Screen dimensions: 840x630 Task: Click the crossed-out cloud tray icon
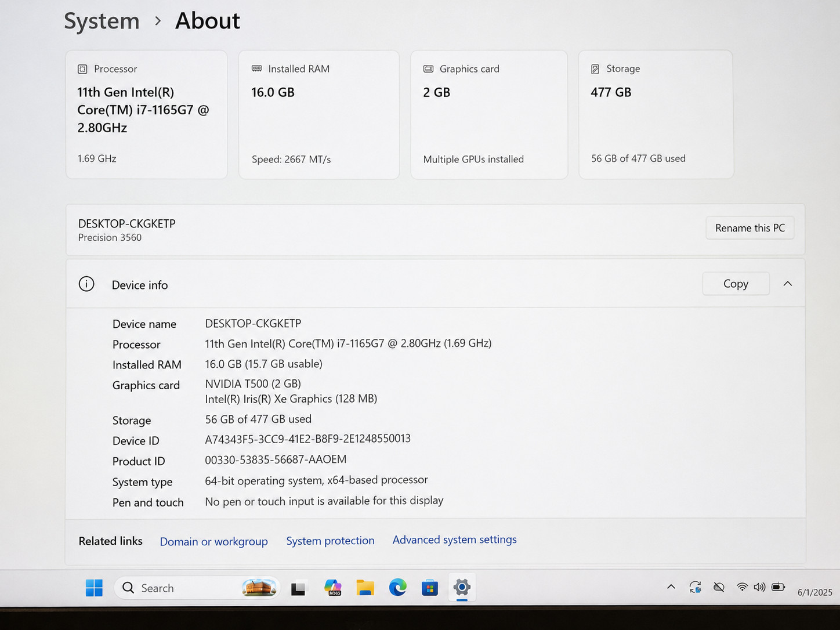point(719,587)
